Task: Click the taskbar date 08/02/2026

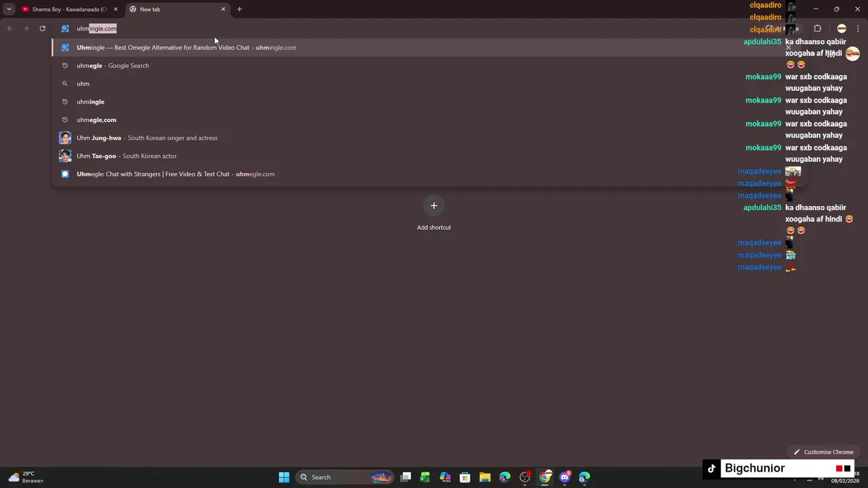Action: (847, 481)
